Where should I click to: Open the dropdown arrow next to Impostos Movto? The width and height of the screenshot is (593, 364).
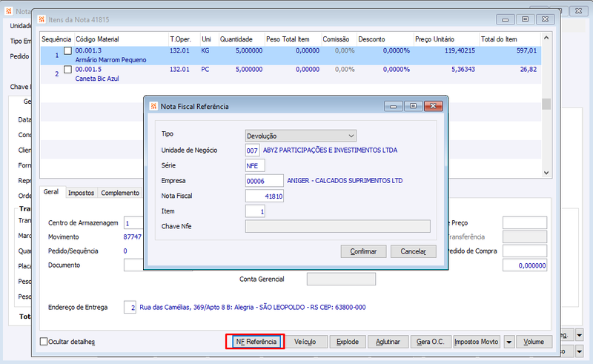coord(509,342)
